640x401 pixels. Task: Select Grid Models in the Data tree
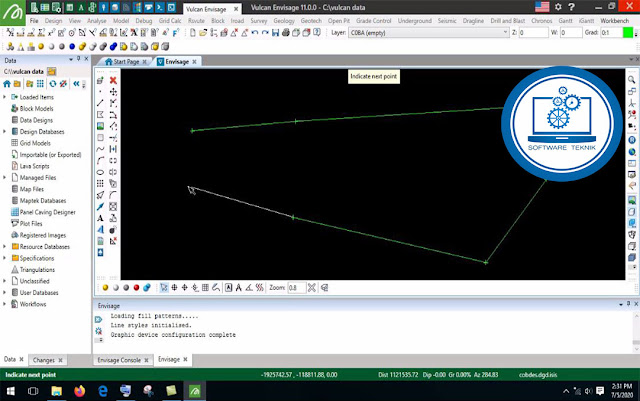click(x=35, y=143)
